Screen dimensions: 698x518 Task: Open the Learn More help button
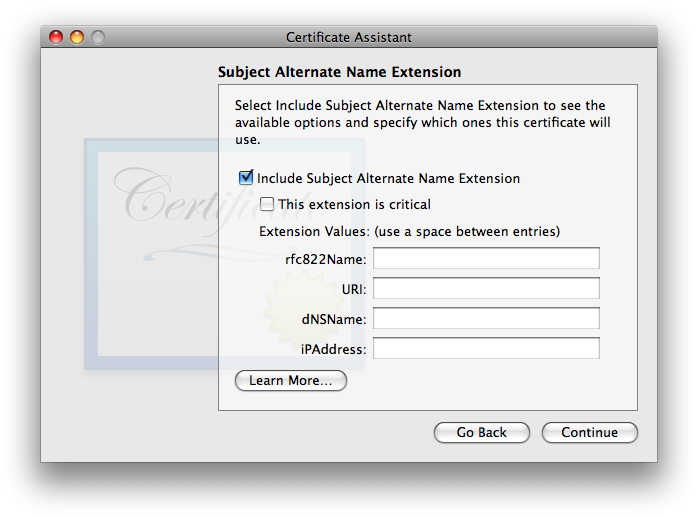tap(291, 380)
